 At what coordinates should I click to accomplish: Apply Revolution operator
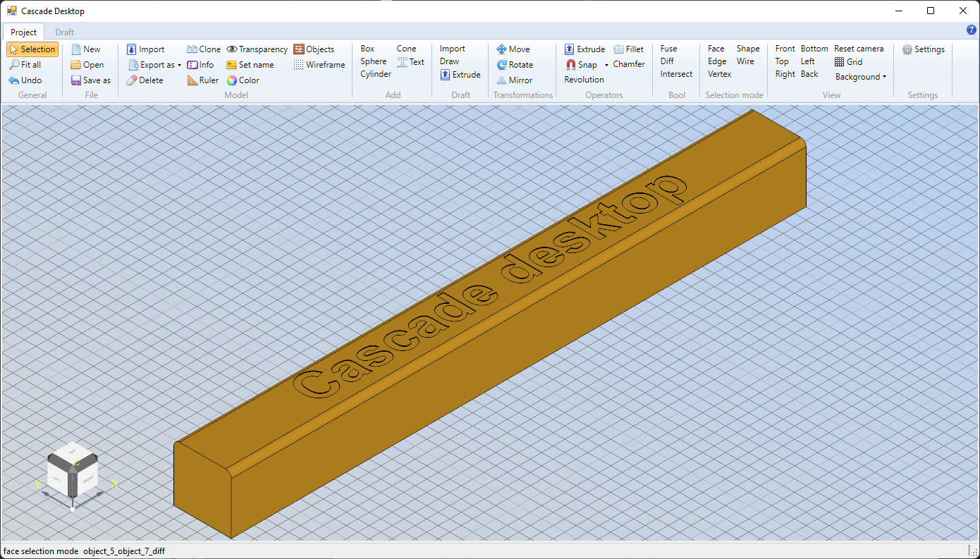pyautogui.click(x=584, y=80)
